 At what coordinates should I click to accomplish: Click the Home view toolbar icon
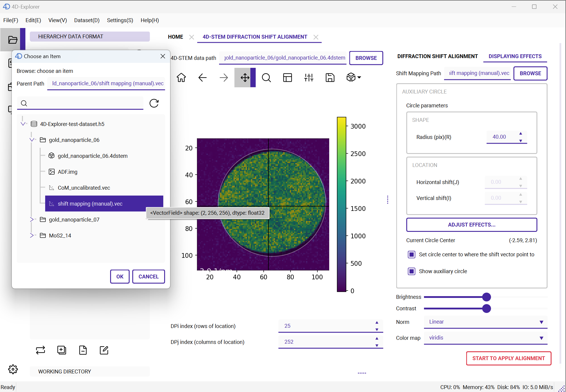[181, 78]
